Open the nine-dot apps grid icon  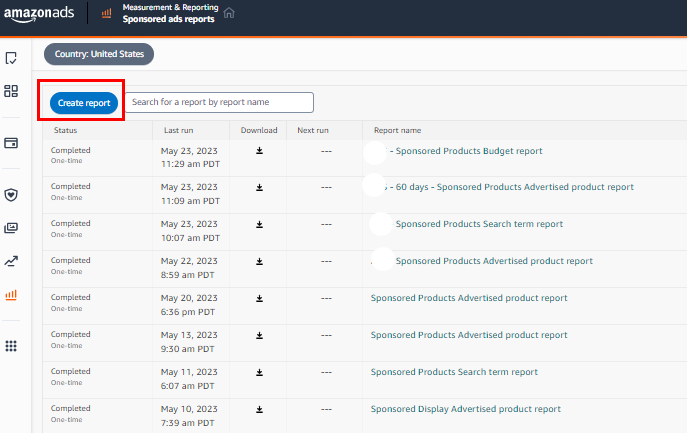click(12, 346)
